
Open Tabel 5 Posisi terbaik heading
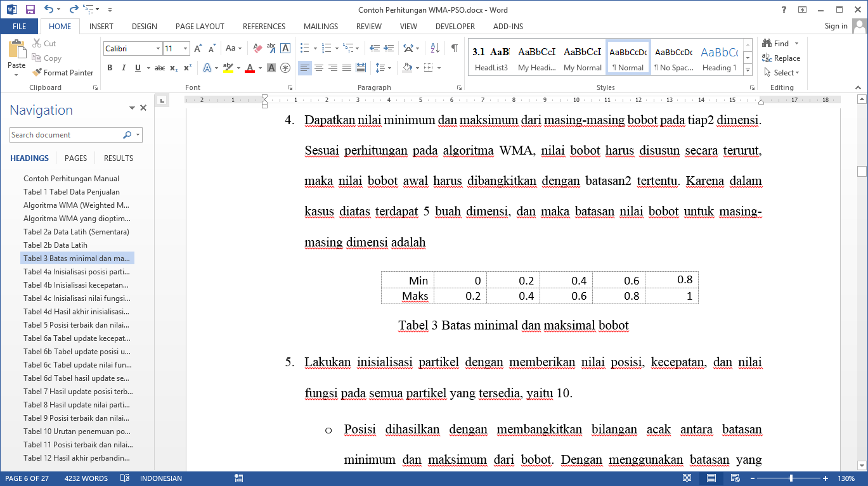point(77,325)
